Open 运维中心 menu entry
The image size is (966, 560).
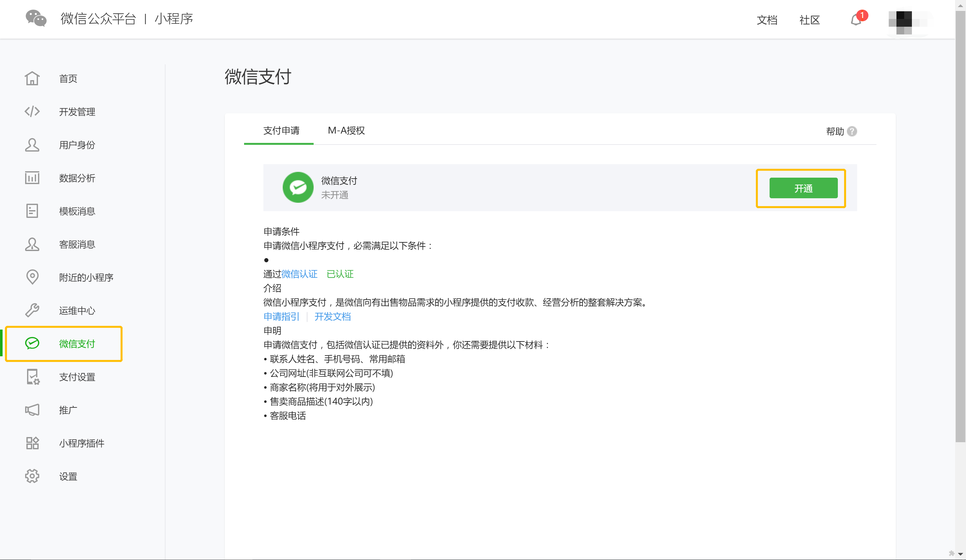pyautogui.click(x=77, y=311)
